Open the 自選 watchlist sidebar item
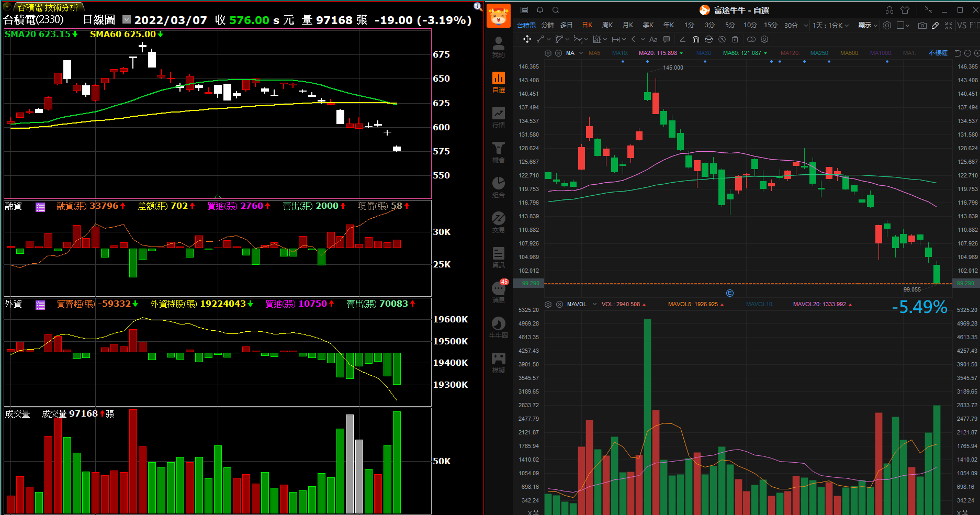Viewport: 980px width, 515px height. pos(499,83)
